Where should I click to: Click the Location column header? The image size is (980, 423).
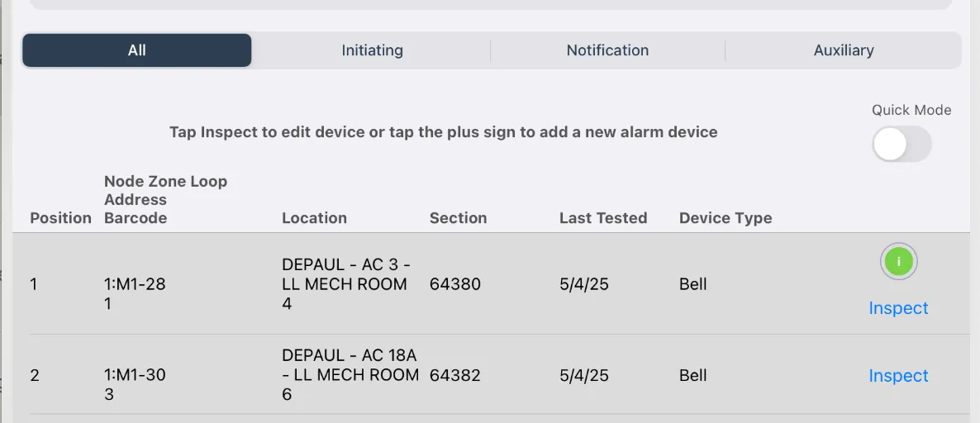[x=314, y=218]
